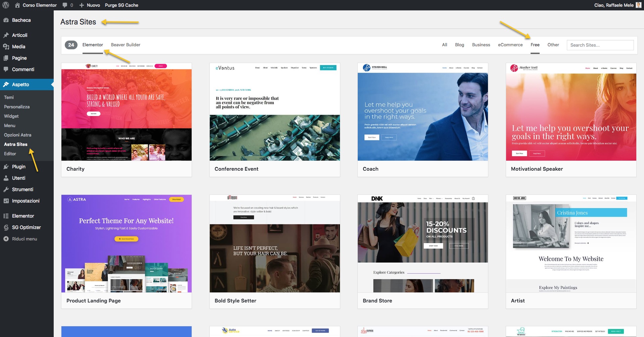Click the Utenti users icon

6,178
